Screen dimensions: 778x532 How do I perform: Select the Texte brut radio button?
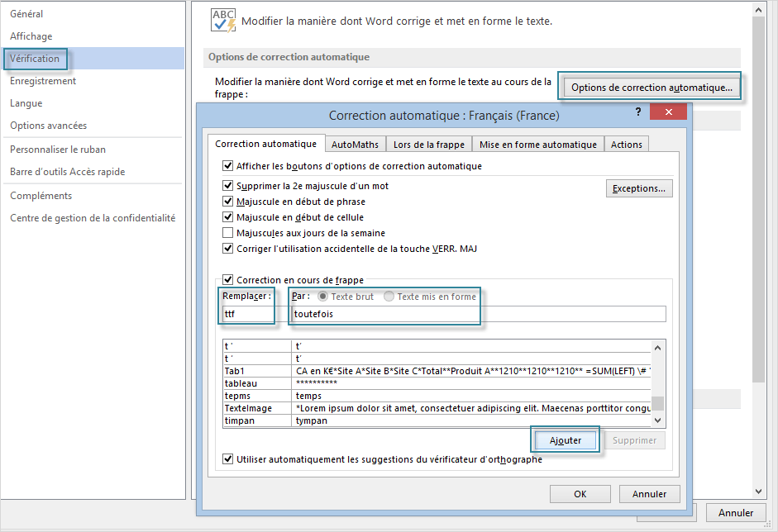(323, 297)
